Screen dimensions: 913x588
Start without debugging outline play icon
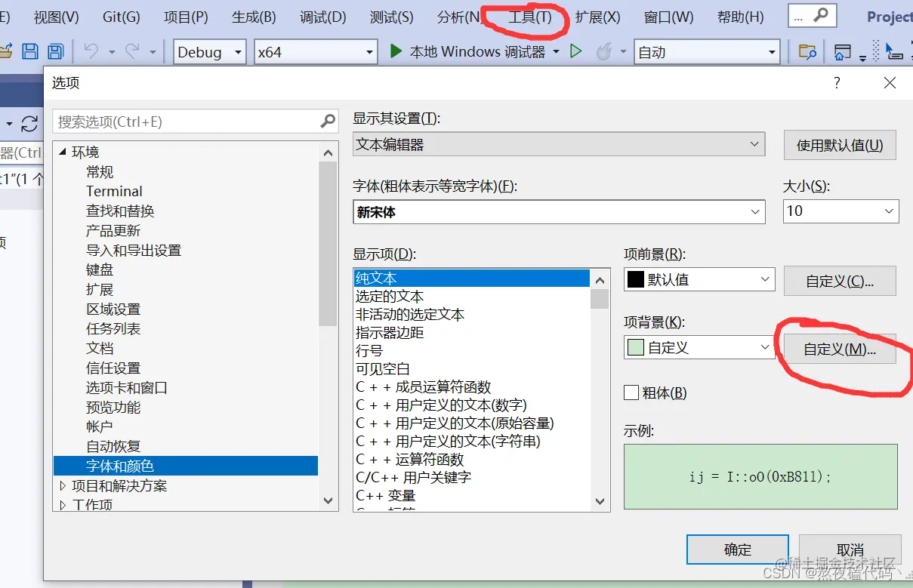pyautogui.click(x=575, y=51)
